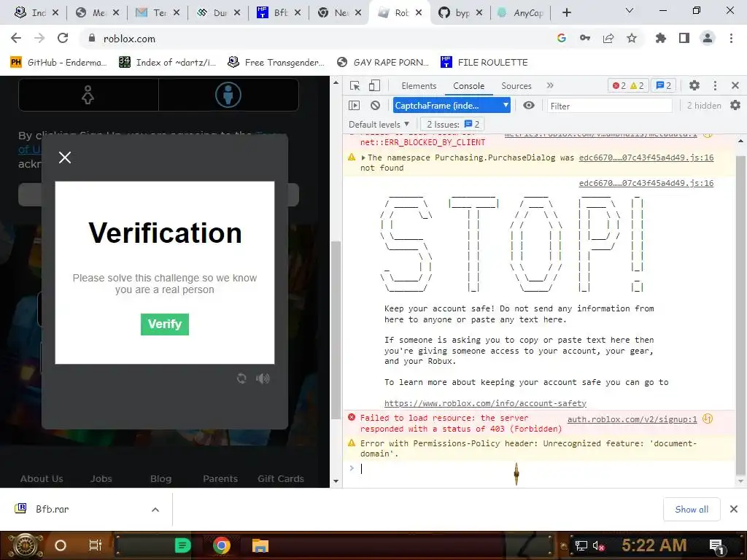
Task: Switch to the Sources tab
Action: (516, 86)
